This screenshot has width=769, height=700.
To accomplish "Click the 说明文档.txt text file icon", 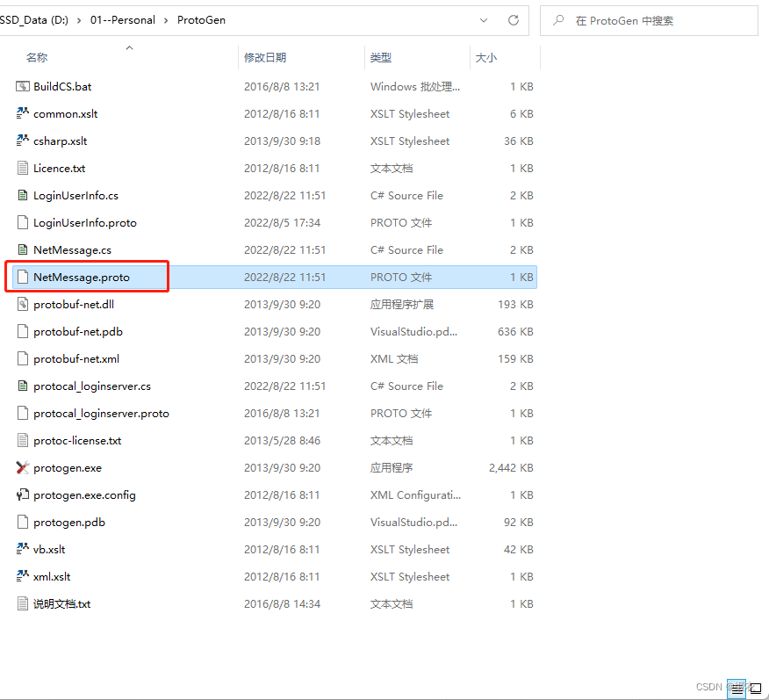I will click(21, 603).
